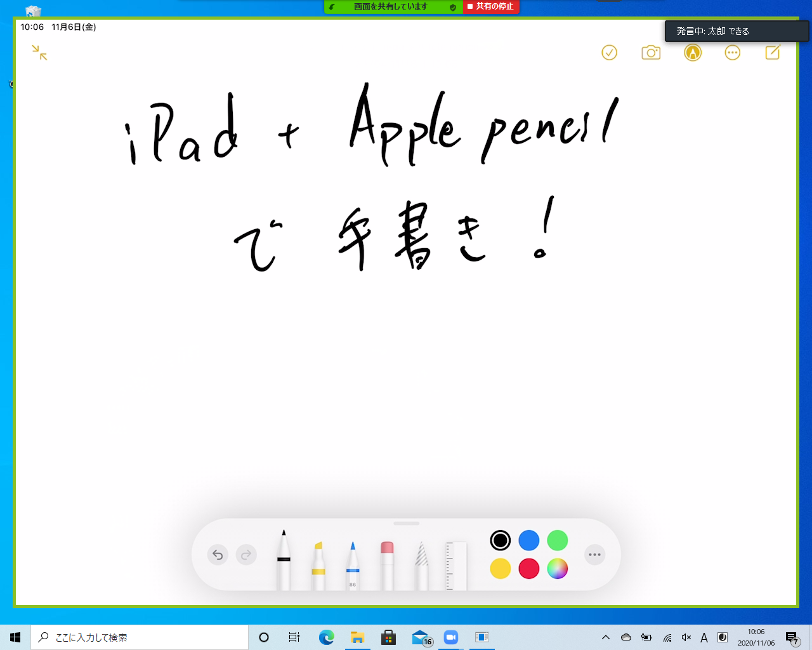Click the taskbar search box
812x650 pixels.
(x=140, y=637)
